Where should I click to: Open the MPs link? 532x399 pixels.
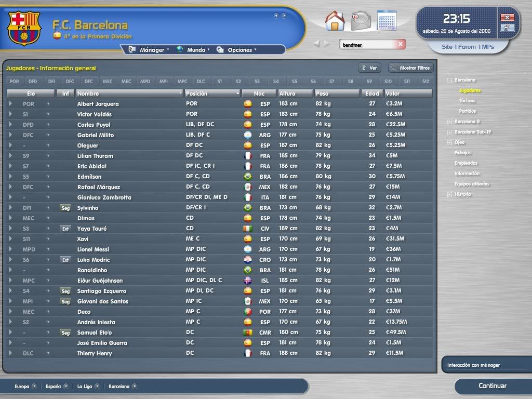click(488, 47)
